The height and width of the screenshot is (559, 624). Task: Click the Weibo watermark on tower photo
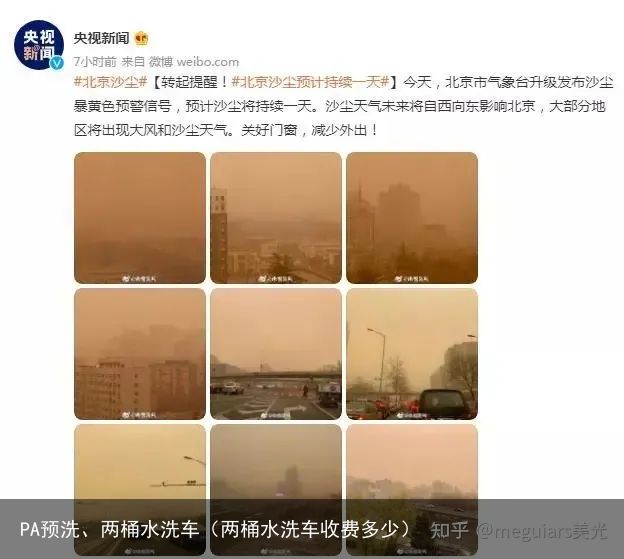[x=276, y=279]
